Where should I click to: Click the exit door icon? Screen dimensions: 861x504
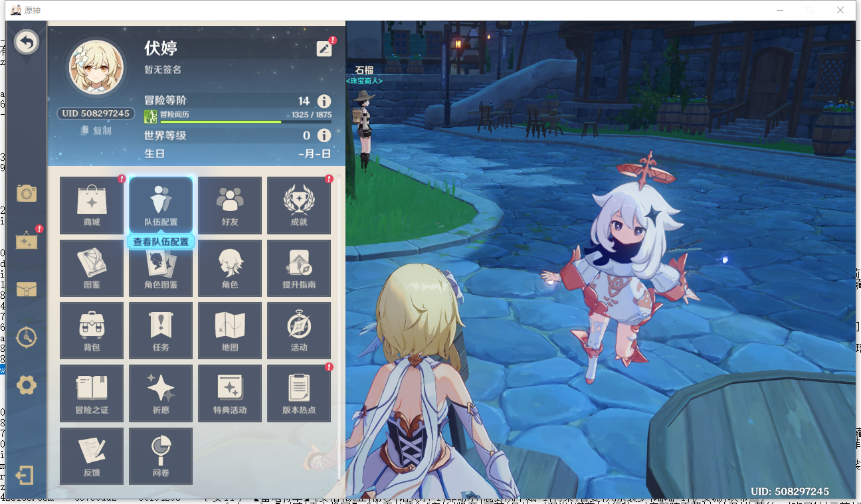coord(25,475)
